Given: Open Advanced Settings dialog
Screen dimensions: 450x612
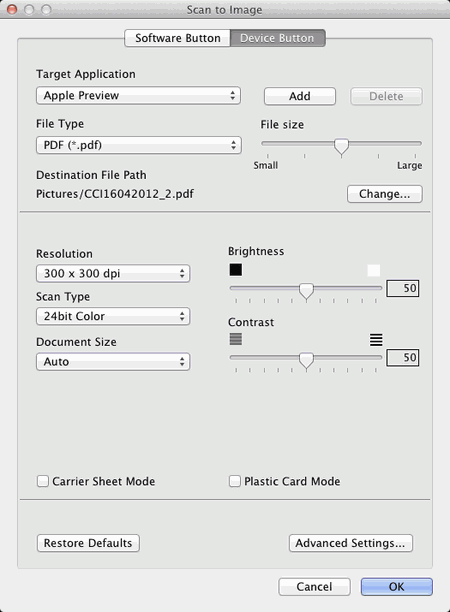Looking at the screenshot, I should 350,543.
